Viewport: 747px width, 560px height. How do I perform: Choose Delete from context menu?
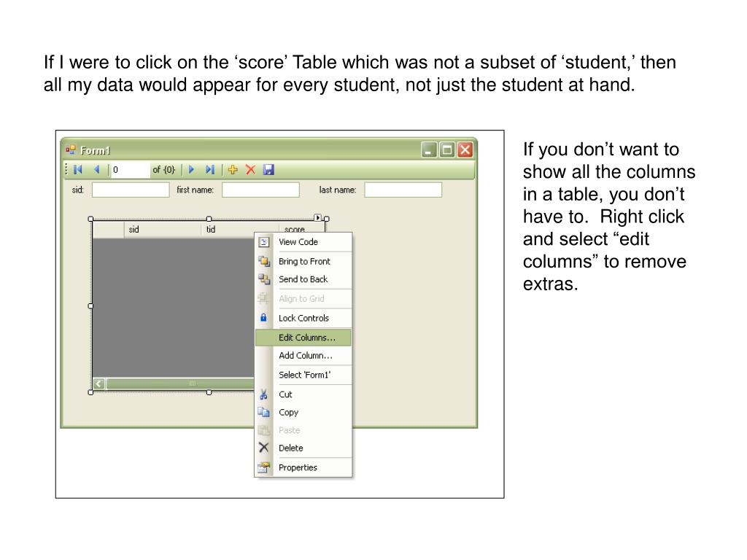click(x=304, y=448)
